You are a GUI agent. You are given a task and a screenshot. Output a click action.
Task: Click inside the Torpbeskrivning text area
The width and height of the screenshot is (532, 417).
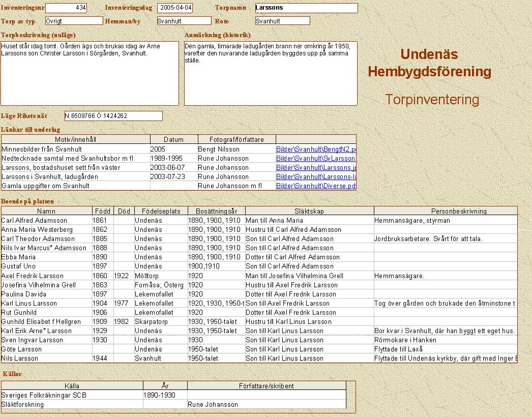coord(90,73)
